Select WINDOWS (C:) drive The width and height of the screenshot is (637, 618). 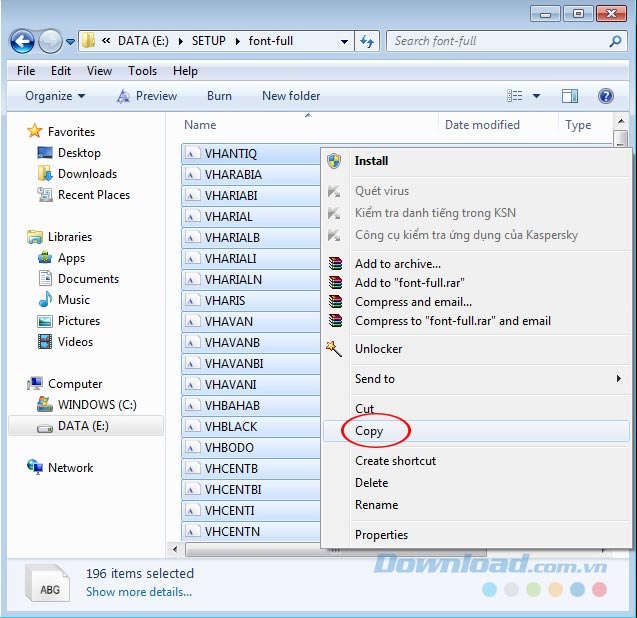tap(96, 405)
